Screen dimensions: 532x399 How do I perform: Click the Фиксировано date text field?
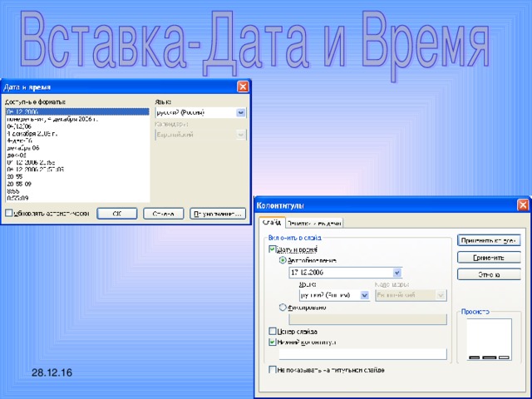367,319
